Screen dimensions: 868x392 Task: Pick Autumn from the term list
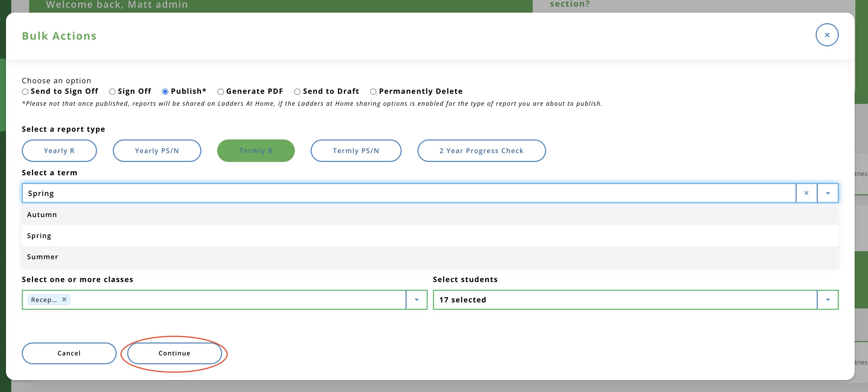point(42,215)
